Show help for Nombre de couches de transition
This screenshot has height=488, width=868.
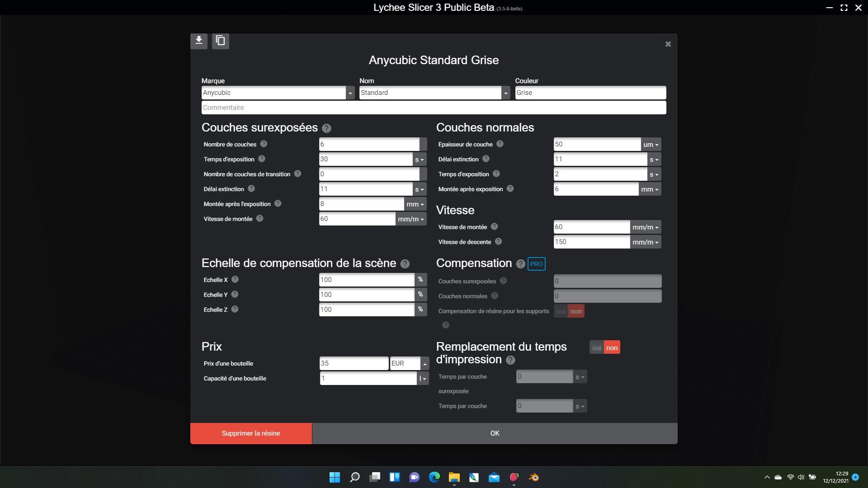[x=297, y=174]
